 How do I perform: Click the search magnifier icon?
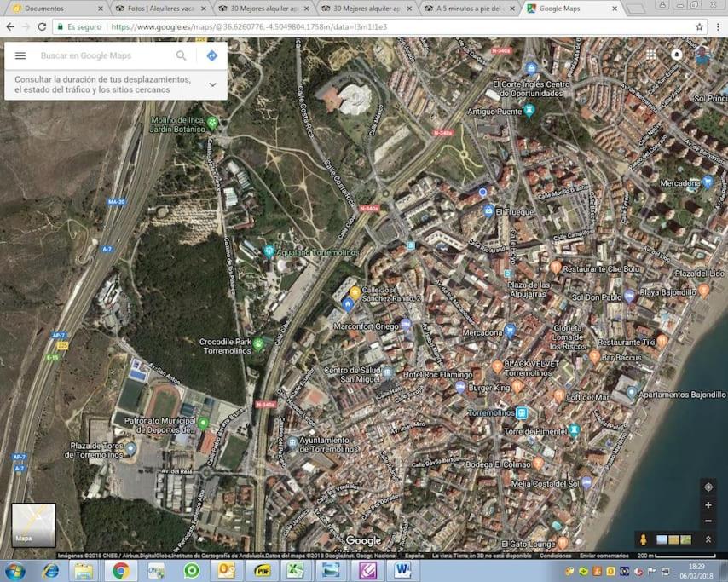pyautogui.click(x=181, y=55)
